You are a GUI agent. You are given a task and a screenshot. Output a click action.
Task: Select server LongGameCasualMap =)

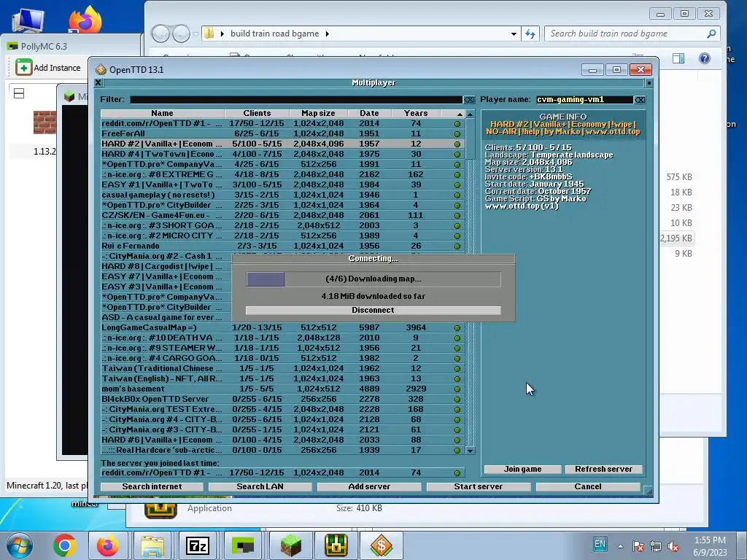coord(282,327)
